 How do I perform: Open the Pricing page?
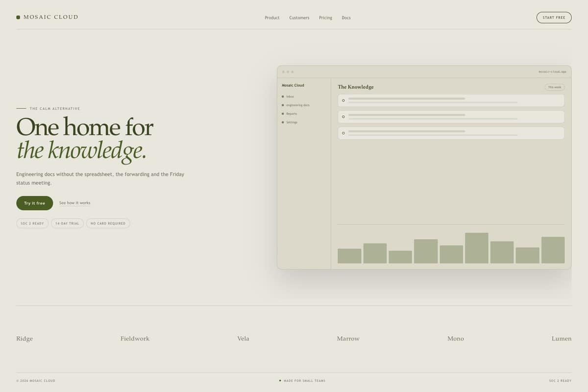pos(325,18)
